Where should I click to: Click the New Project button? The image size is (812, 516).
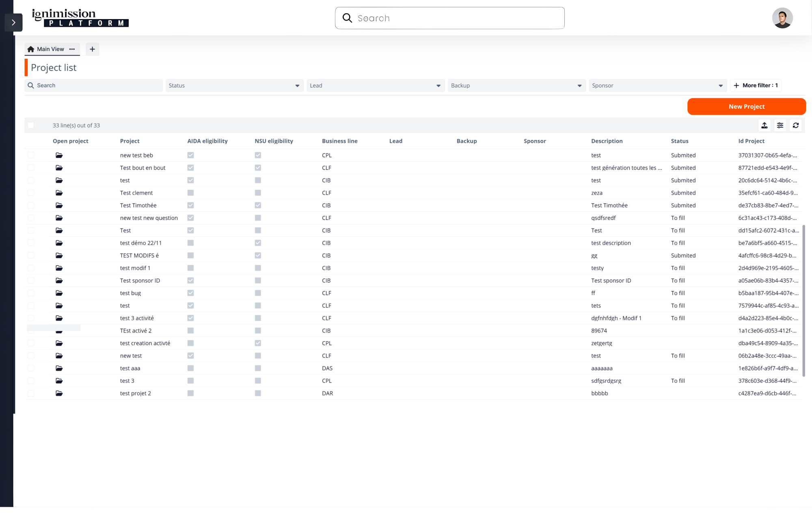tap(746, 107)
